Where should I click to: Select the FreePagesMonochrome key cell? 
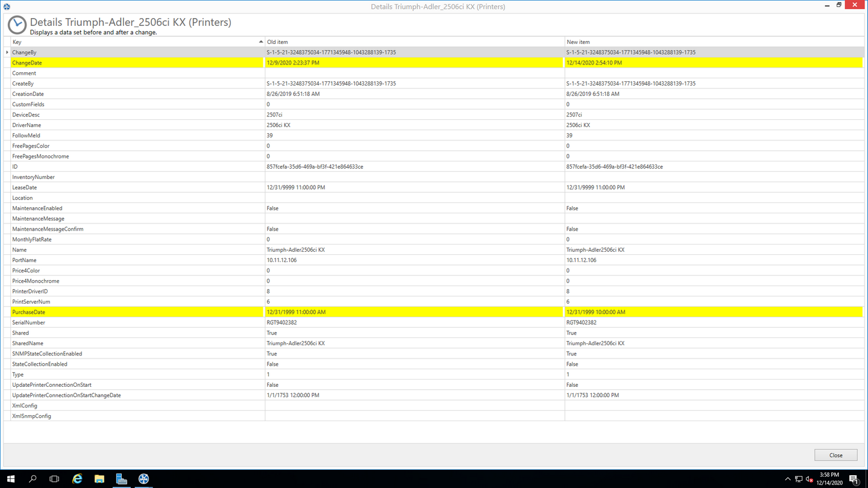(137, 156)
